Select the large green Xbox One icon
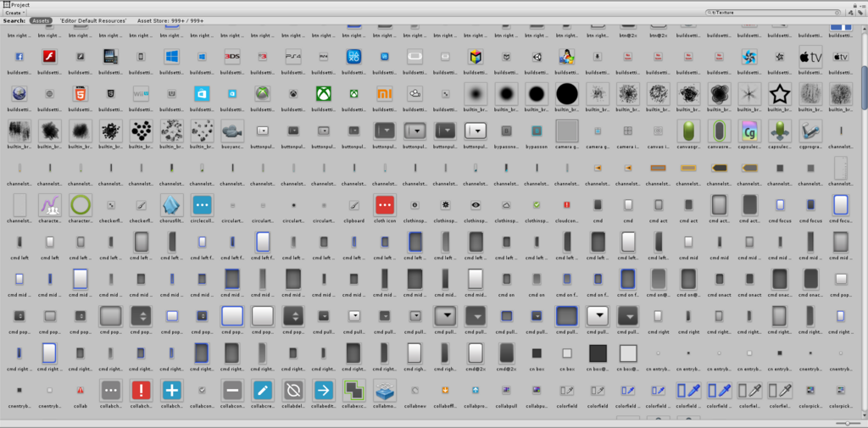868x428 pixels. (323, 93)
